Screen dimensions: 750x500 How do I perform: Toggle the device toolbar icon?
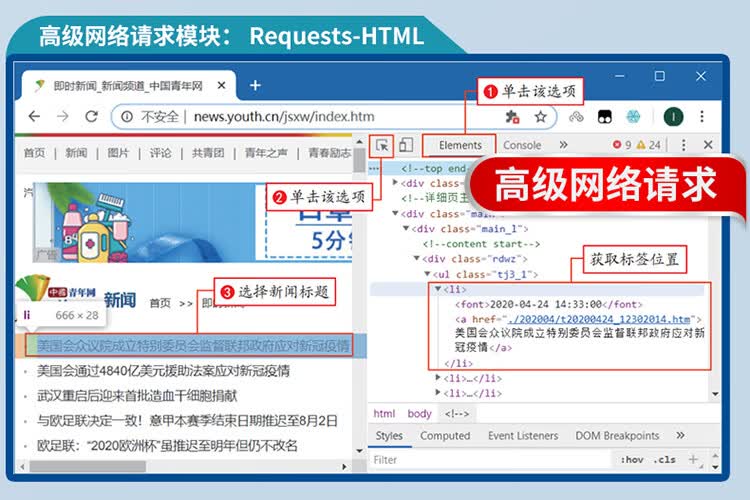(406, 145)
